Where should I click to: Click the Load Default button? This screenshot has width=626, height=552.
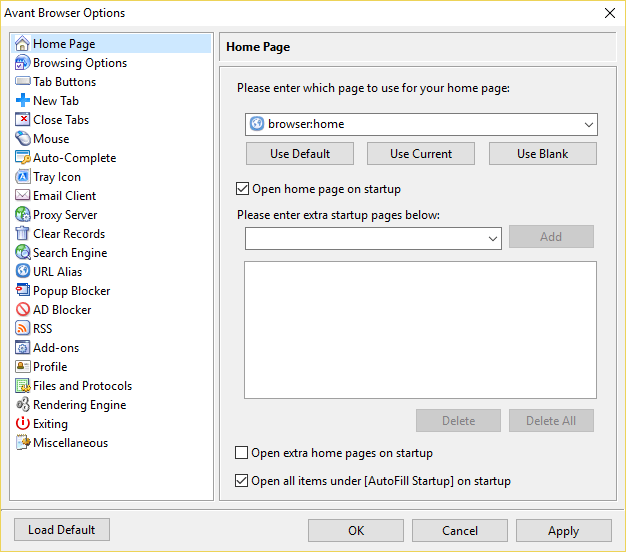point(61,530)
